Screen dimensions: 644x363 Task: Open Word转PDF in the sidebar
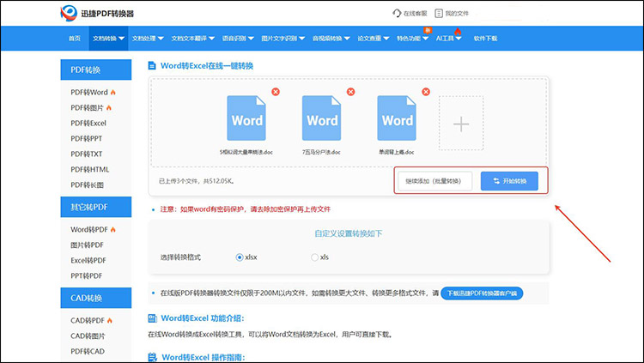pyautogui.click(x=89, y=229)
